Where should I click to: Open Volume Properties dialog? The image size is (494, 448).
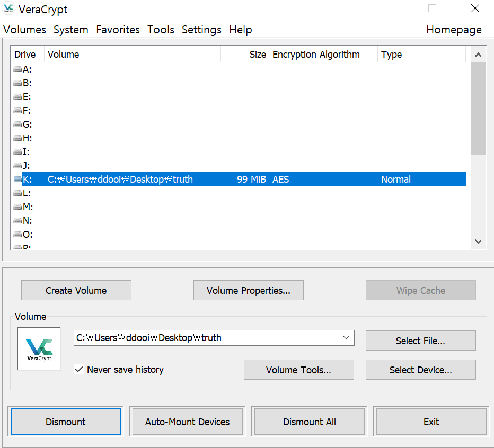pyautogui.click(x=248, y=290)
